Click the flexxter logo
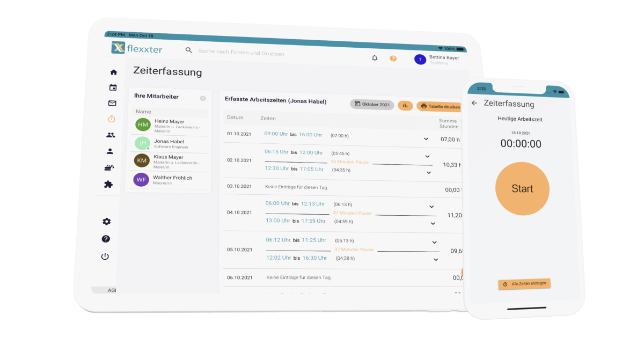Image resolution: width=644 pixels, height=337 pixels. pyautogui.click(x=137, y=48)
